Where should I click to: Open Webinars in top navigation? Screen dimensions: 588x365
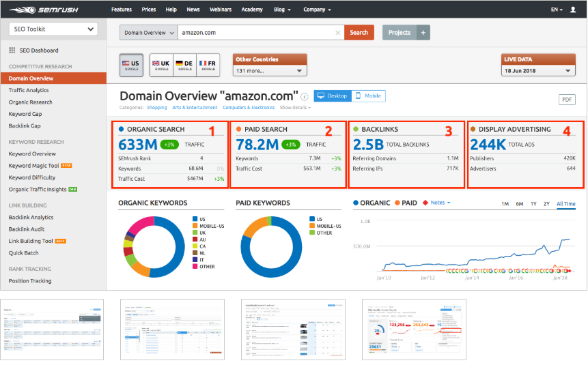pos(221,10)
